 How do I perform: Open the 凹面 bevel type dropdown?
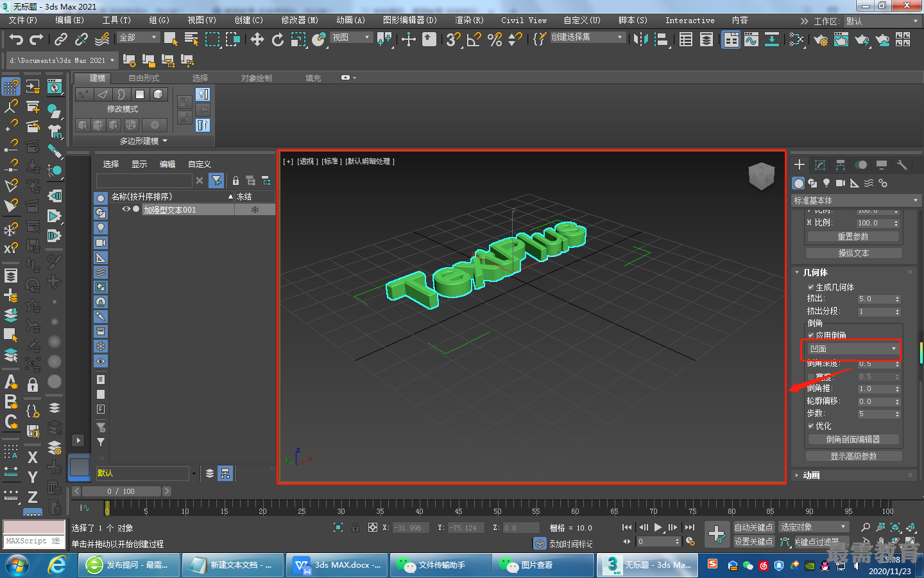point(853,349)
